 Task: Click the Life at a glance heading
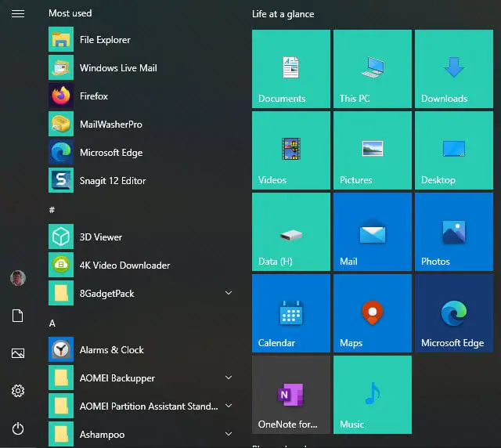[x=283, y=14]
